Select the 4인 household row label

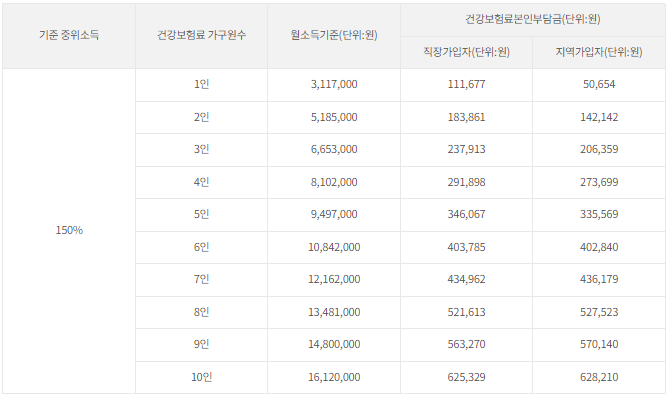coord(201,182)
